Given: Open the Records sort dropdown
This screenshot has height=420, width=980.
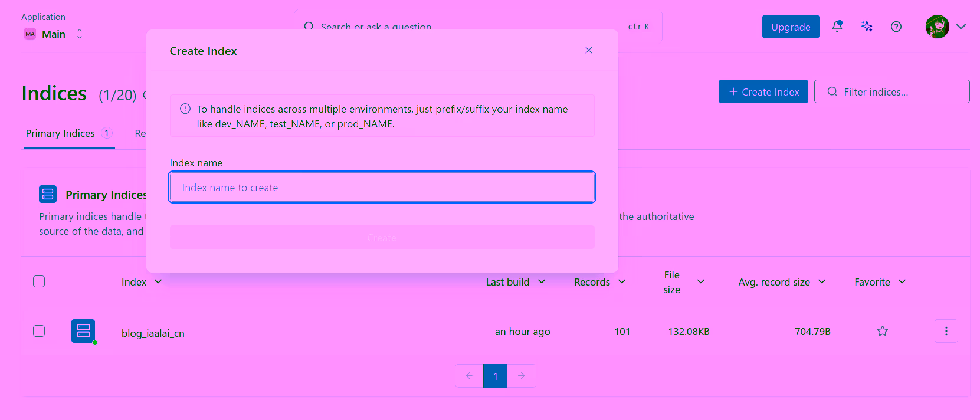Looking at the screenshot, I should coord(622,281).
